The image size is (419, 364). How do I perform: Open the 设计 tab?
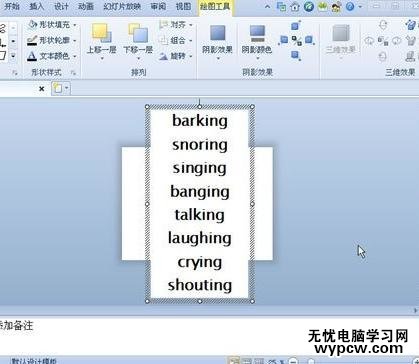pyautogui.click(x=61, y=6)
